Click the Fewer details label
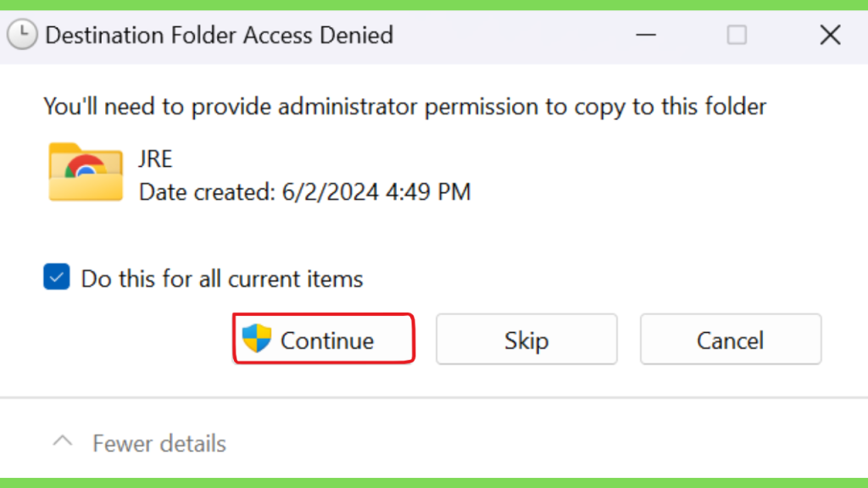868x488 pixels. 159,444
